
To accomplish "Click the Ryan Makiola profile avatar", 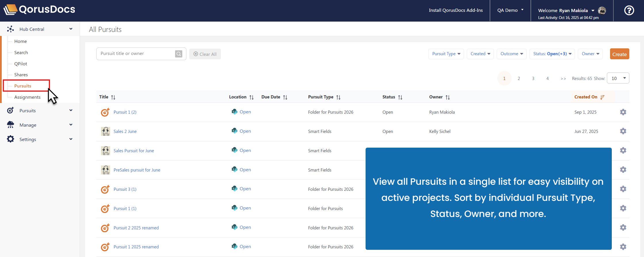I will 602,11.
